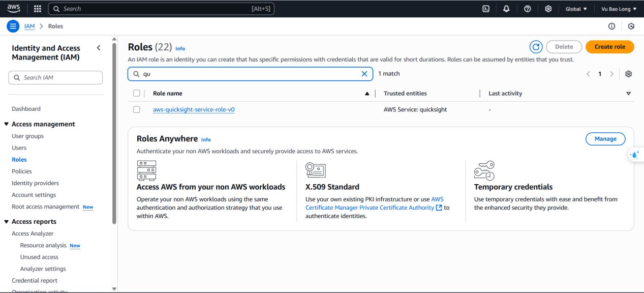The image size is (644, 293).
Task: Sort by Last activity column arrow
Action: [629, 94]
